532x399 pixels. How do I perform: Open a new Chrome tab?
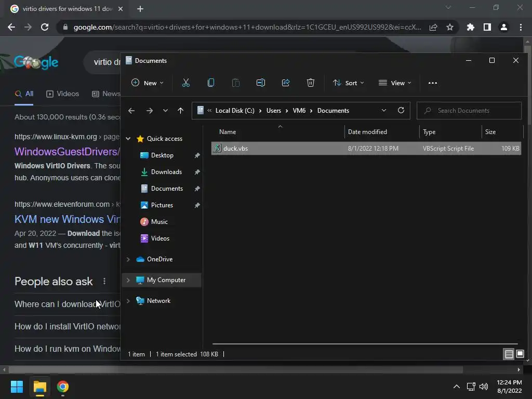140,9
